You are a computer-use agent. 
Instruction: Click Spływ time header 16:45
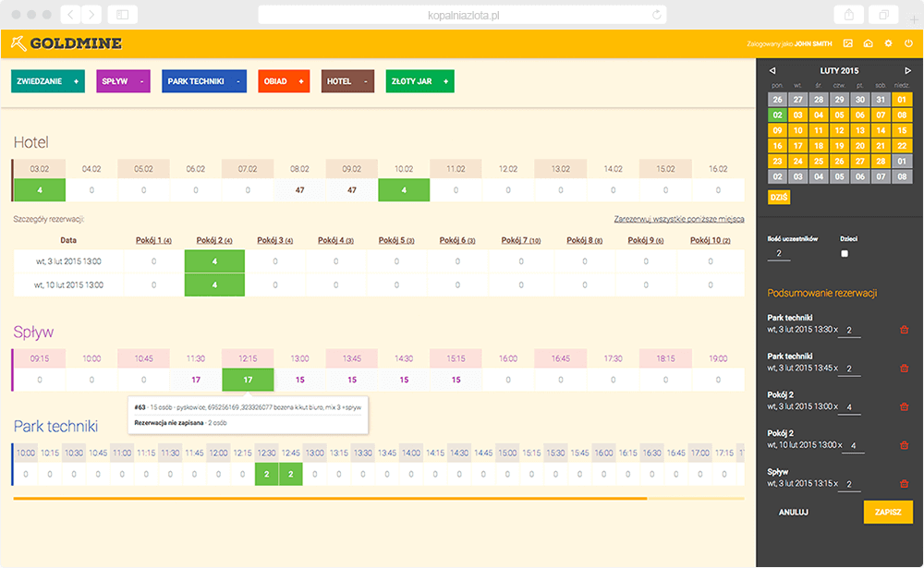click(x=561, y=358)
